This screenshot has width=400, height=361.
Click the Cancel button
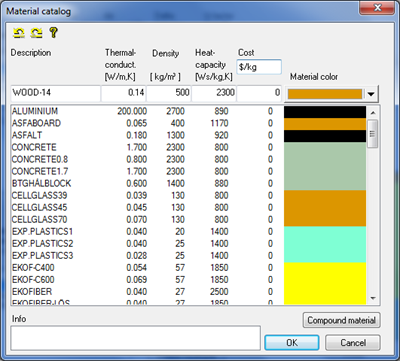click(x=353, y=343)
